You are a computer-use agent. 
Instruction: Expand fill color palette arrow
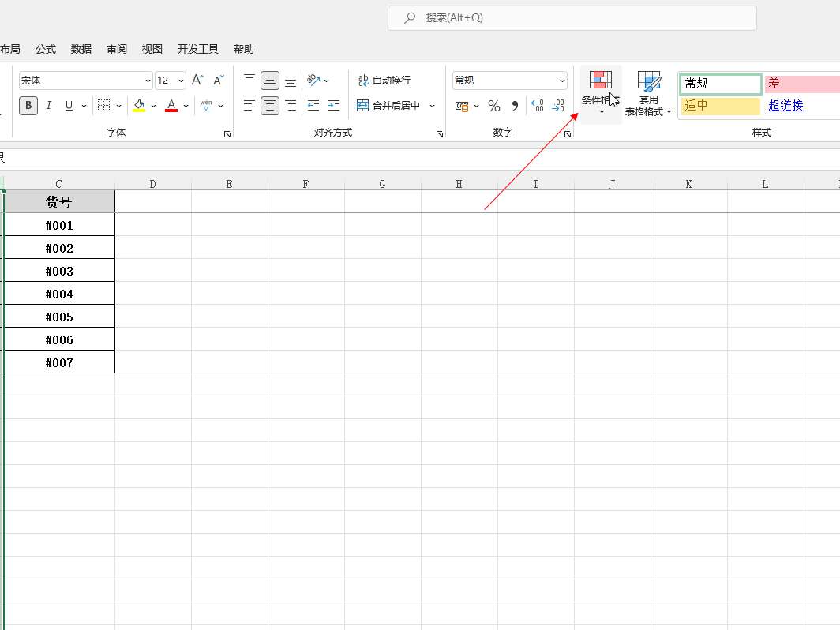pyautogui.click(x=153, y=106)
